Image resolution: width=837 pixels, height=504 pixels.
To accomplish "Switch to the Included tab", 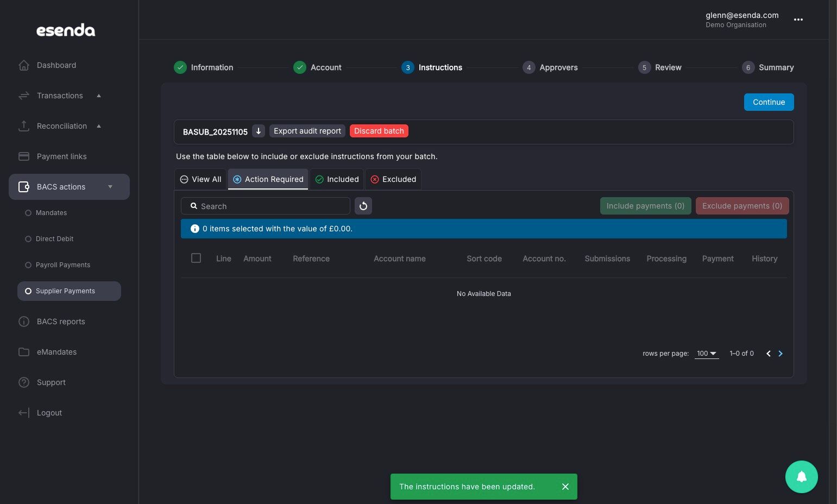I will click(x=337, y=179).
